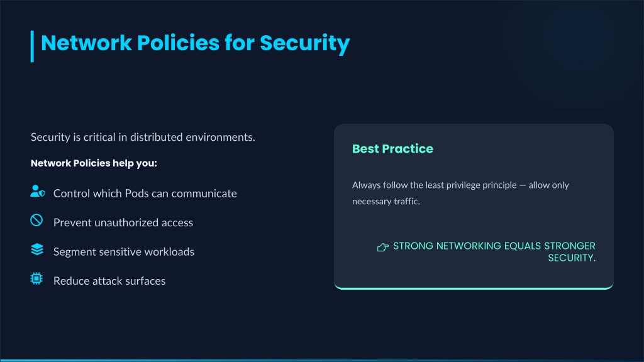
Task: Click the prohibited circle icon
Action: [x=36, y=221]
